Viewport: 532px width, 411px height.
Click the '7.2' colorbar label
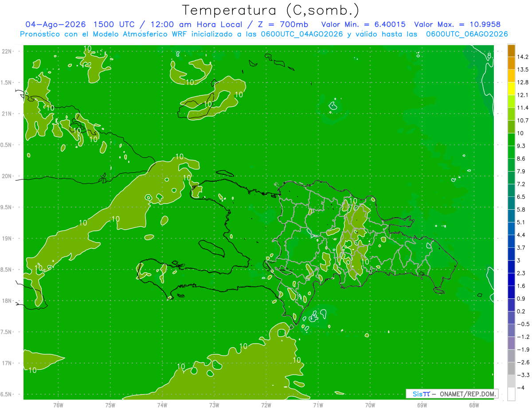point(521,184)
